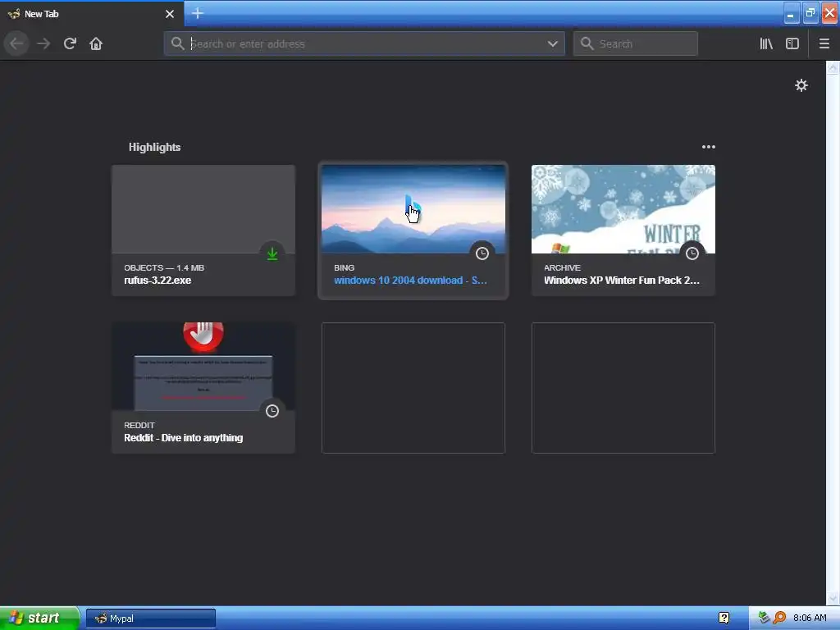Click the 8:06 AM clock

(810, 619)
